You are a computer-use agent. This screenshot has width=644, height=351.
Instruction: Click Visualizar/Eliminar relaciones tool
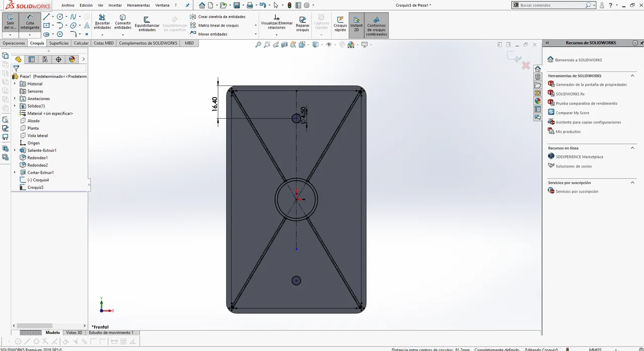coord(276,22)
